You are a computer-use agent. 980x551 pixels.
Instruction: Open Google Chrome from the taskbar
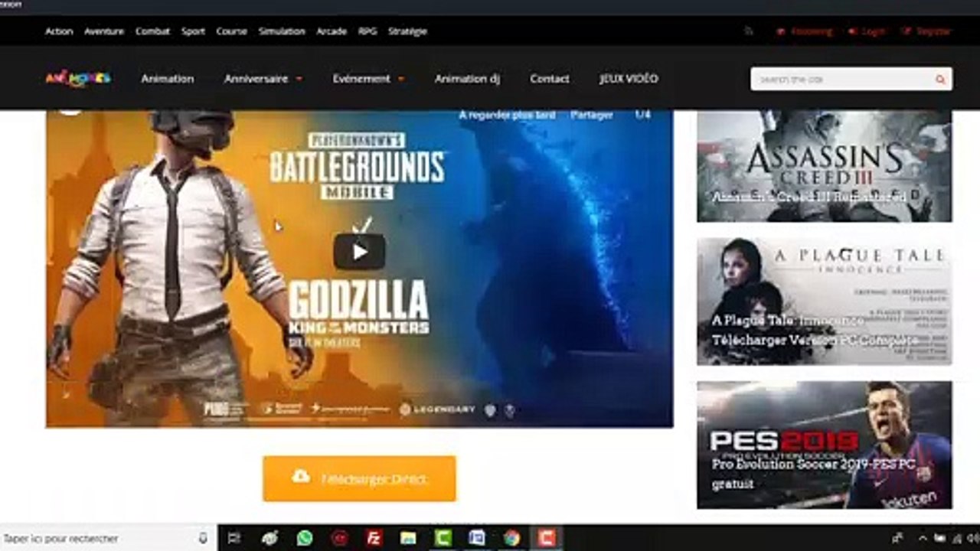point(511,538)
